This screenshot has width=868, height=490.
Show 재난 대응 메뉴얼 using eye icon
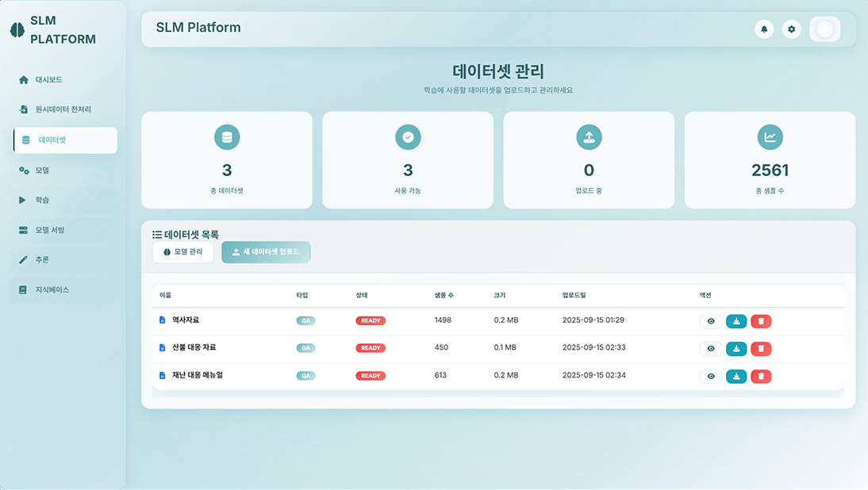(x=710, y=376)
